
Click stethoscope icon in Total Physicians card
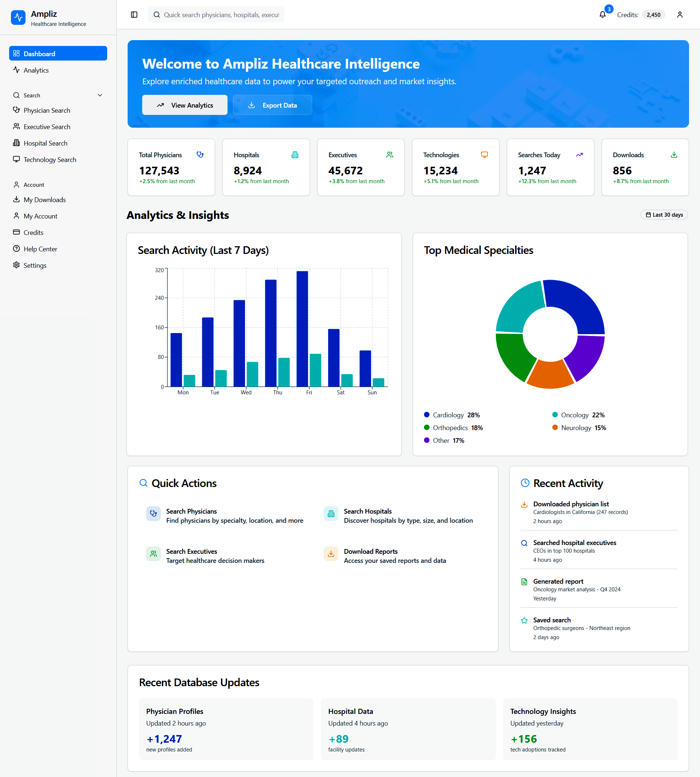click(200, 155)
